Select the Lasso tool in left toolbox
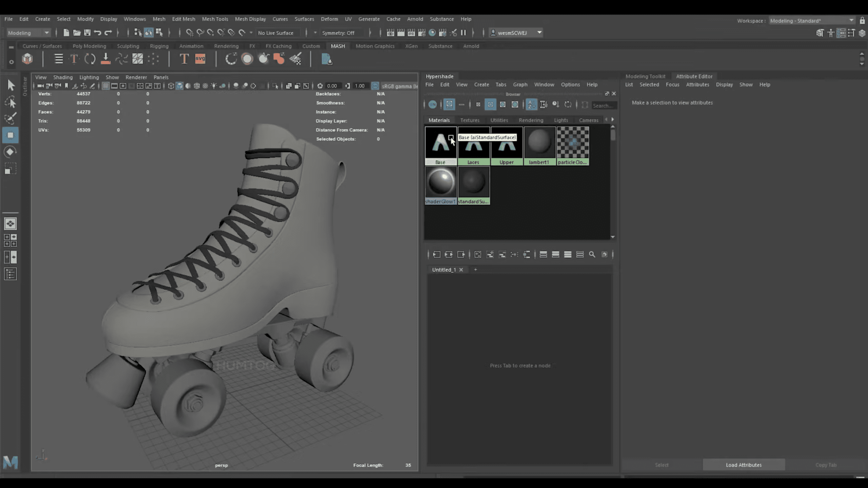868x488 pixels. click(11, 102)
